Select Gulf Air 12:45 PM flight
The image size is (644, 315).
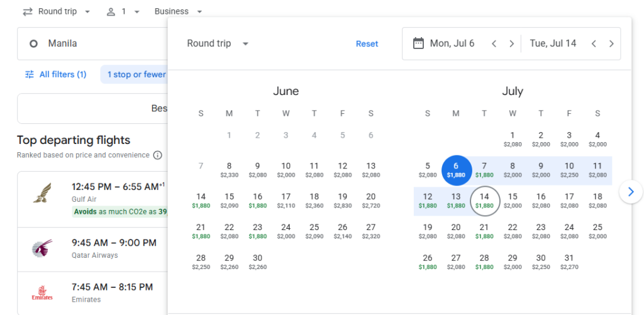[x=92, y=199]
